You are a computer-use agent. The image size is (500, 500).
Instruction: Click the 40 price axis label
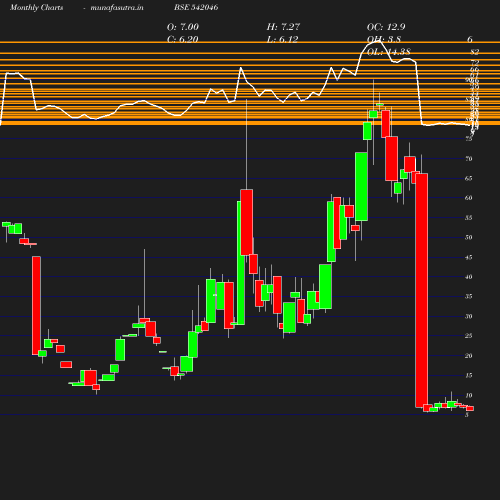[x=469, y=277]
